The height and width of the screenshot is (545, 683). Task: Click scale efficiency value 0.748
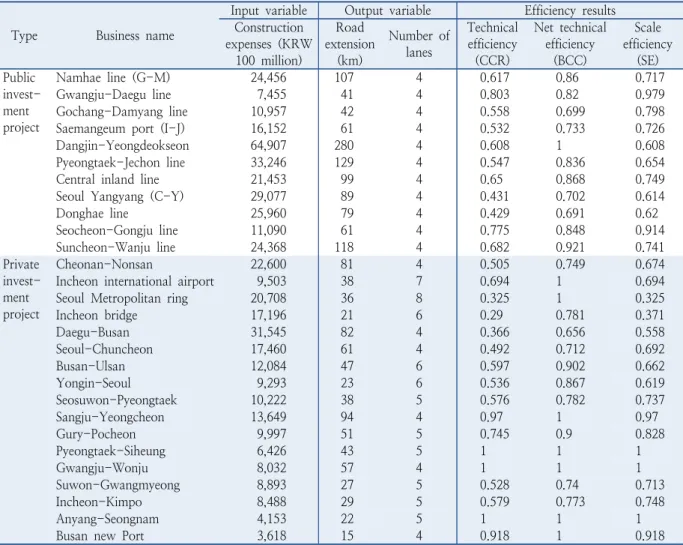650,502
